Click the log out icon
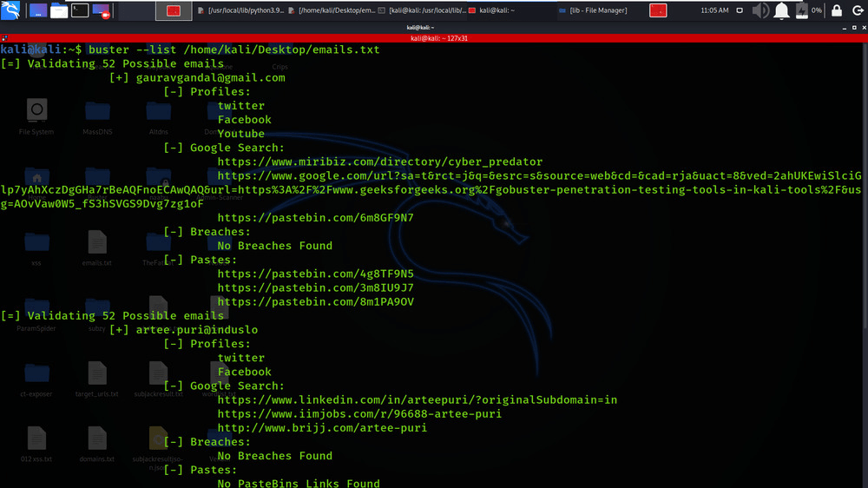 (858, 10)
